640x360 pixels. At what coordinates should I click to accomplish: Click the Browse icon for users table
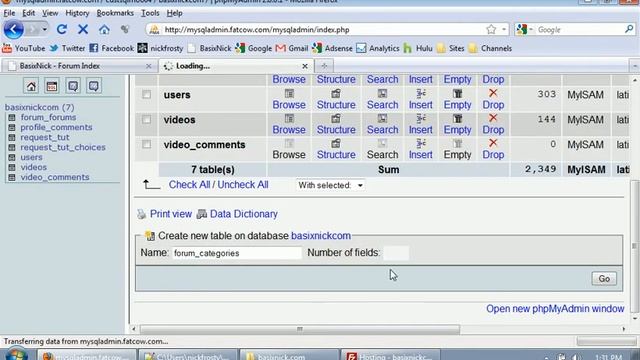click(289, 93)
